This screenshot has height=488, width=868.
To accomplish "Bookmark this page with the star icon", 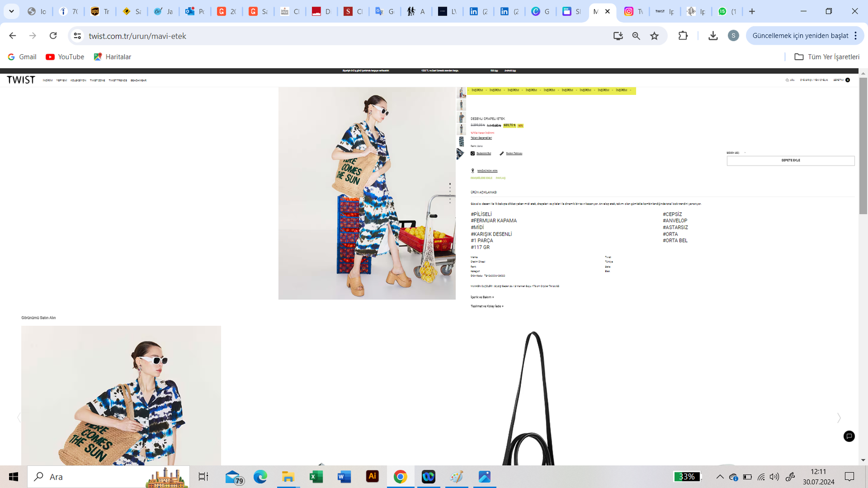I will 654,36.
